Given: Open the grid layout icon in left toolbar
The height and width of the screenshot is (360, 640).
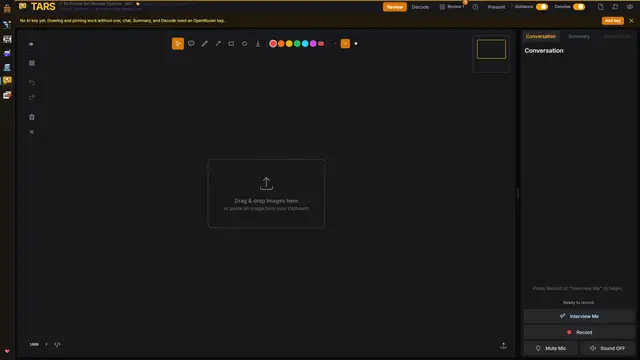Looking at the screenshot, I should 32,63.
